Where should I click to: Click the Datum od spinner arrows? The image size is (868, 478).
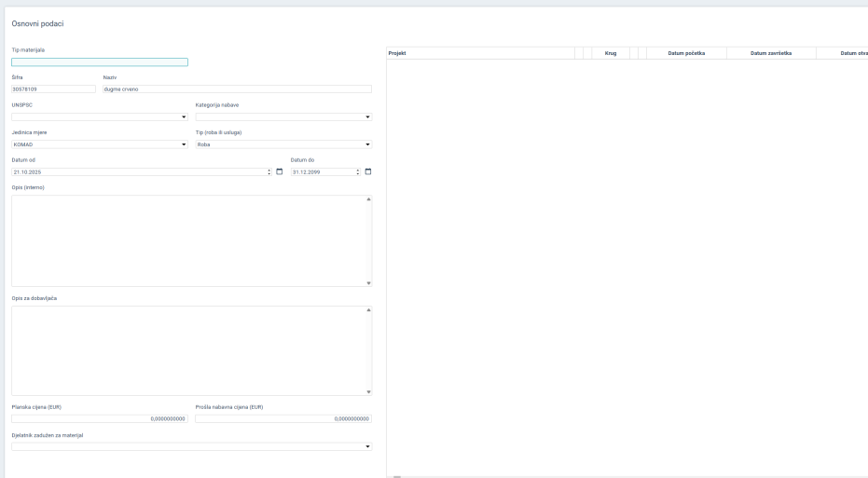point(269,172)
